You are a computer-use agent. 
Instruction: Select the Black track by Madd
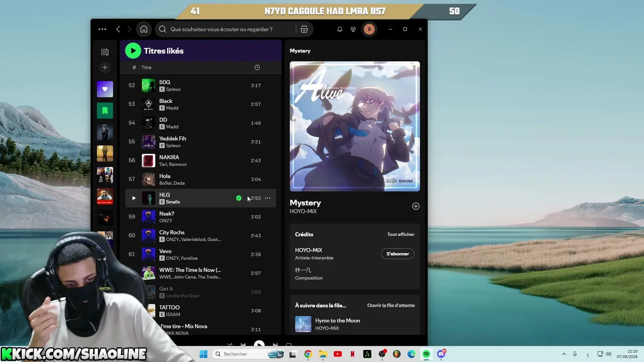pos(201,104)
